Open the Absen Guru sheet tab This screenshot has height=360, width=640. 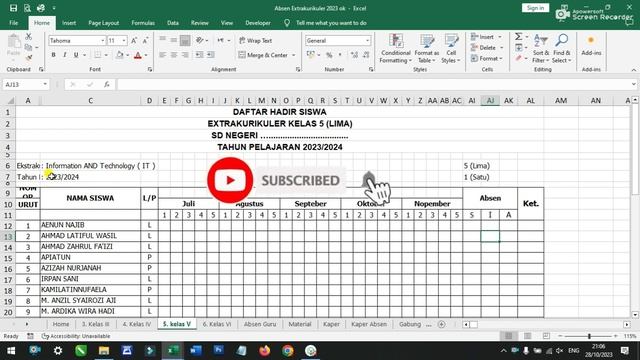click(x=260, y=324)
